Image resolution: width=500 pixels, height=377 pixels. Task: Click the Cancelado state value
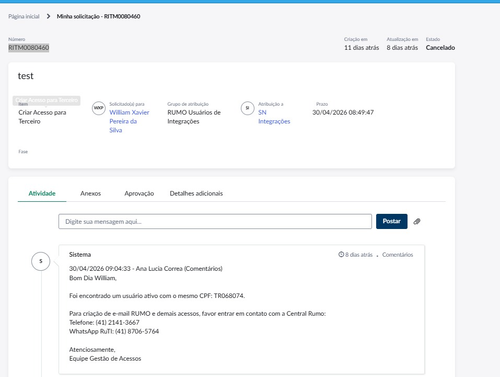440,48
